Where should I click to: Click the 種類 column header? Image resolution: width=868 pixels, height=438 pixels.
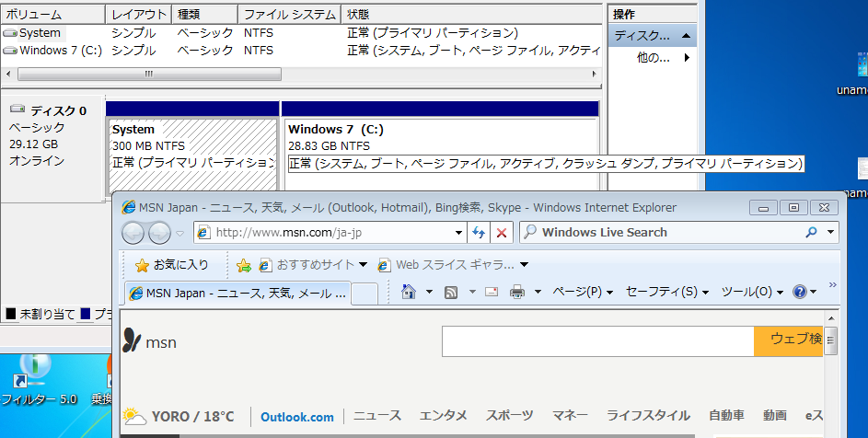[205, 15]
